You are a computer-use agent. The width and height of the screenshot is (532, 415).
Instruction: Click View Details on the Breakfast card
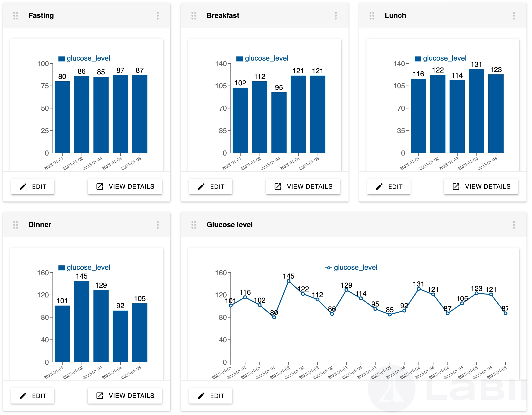(x=303, y=187)
